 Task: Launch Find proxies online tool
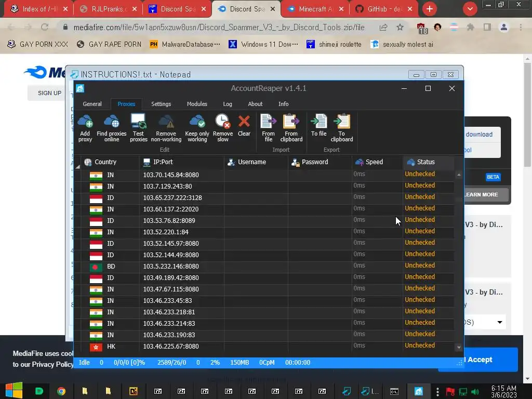pyautogui.click(x=112, y=128)
